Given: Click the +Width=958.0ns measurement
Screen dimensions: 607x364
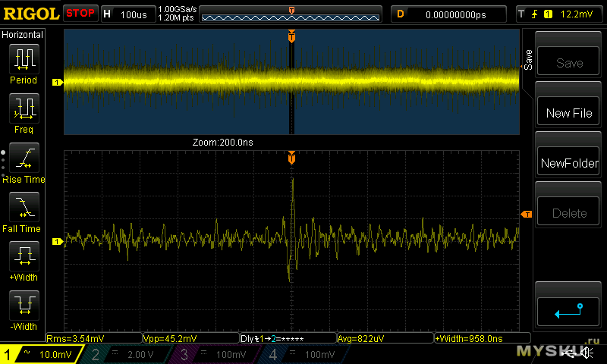Looking at the screenshot, I should 483,338.
